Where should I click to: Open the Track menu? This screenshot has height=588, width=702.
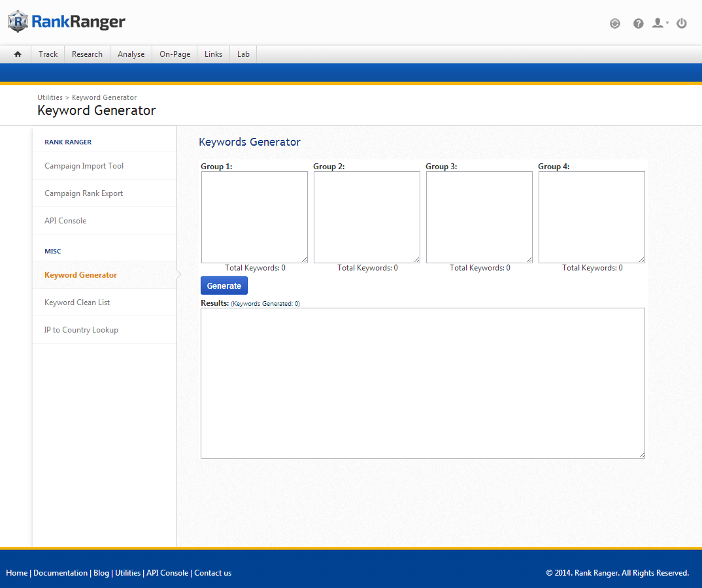[x=48, y=54]
